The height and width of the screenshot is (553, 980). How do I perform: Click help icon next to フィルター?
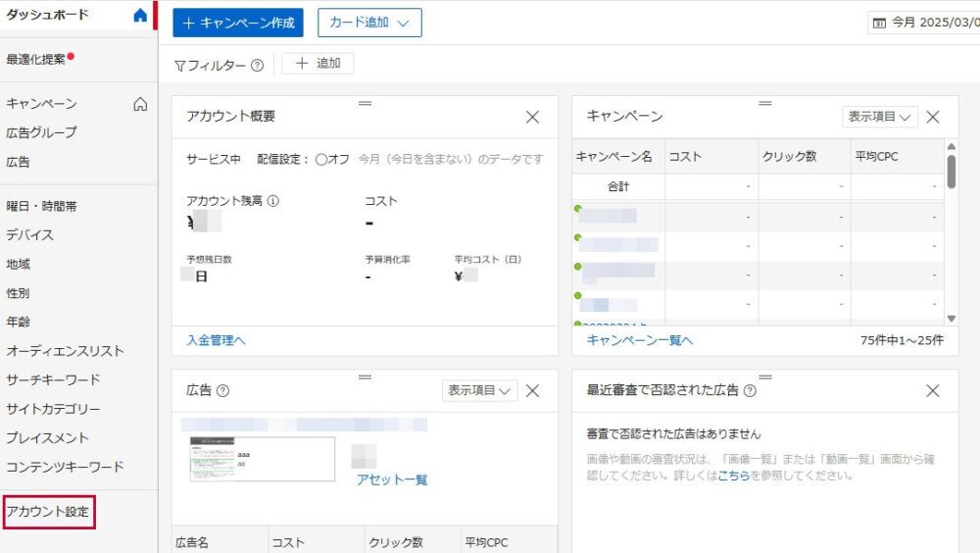[257, 66]
